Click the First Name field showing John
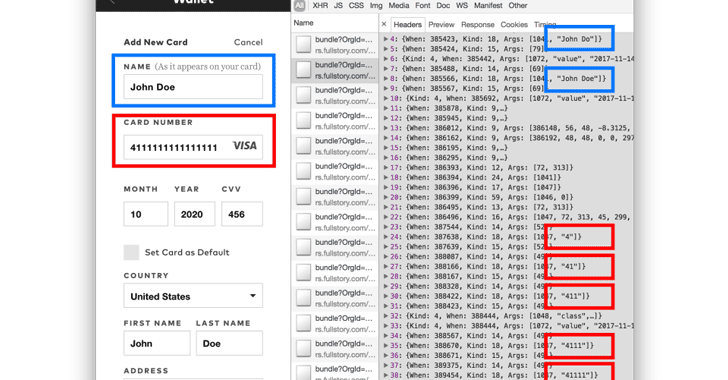This screenshot has height=380, width=728. coord(157,343)
